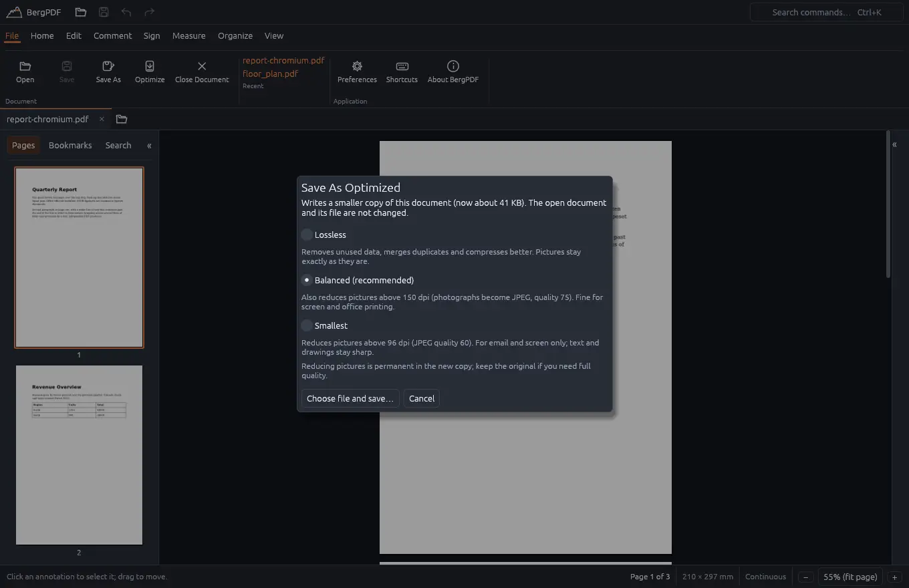Click the redo arrow icon
Screen dimensions: 909x588
(149, 12)
